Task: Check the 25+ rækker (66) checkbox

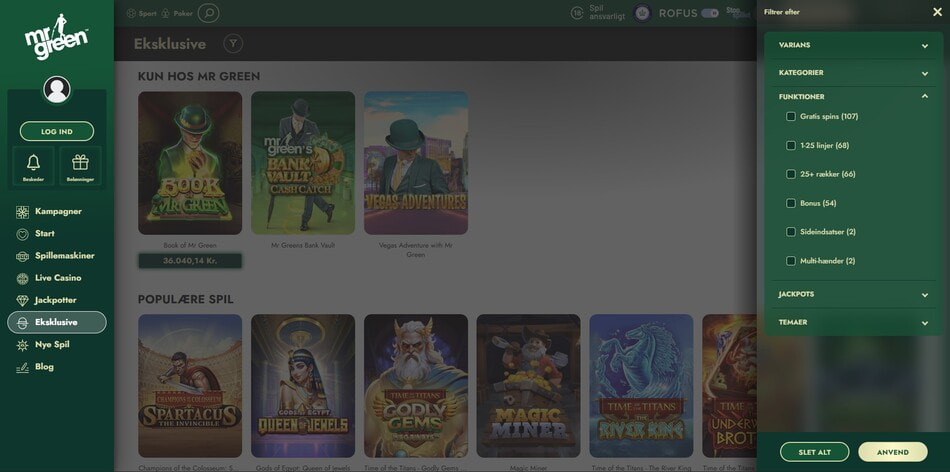Action: click(791, 174)
